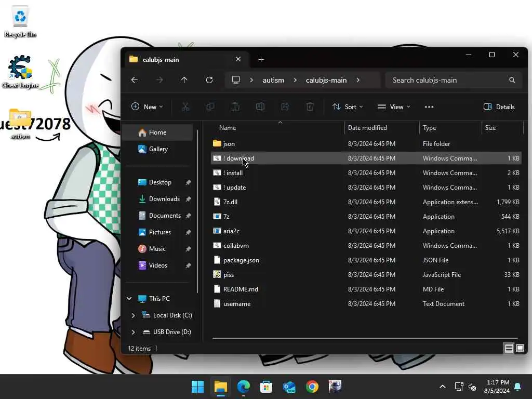The width and height of the screenshot is (532, 399).
Task: Collapse the This PC tree node
Action: point(129,299)
